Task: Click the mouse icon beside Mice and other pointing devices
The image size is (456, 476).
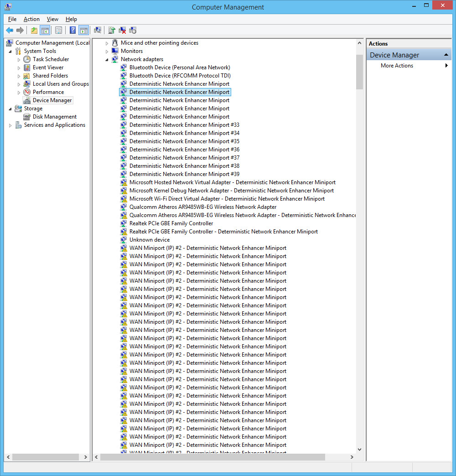Action: pyautogui.click(x=115, y=43)
